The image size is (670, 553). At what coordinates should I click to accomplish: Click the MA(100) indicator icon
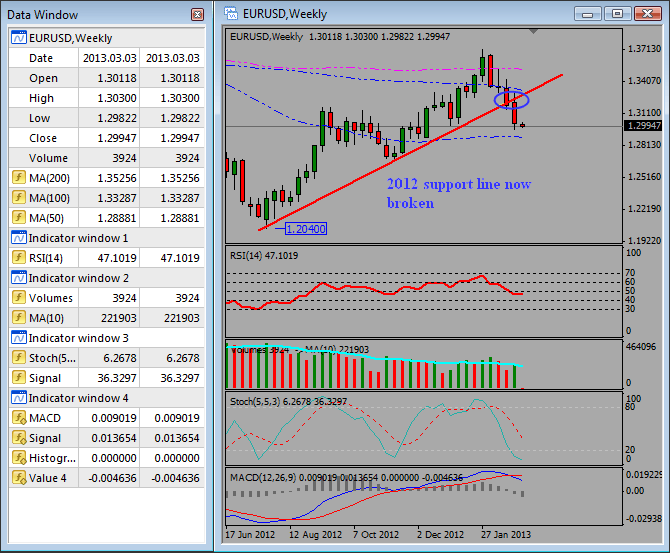coord(18,197)
